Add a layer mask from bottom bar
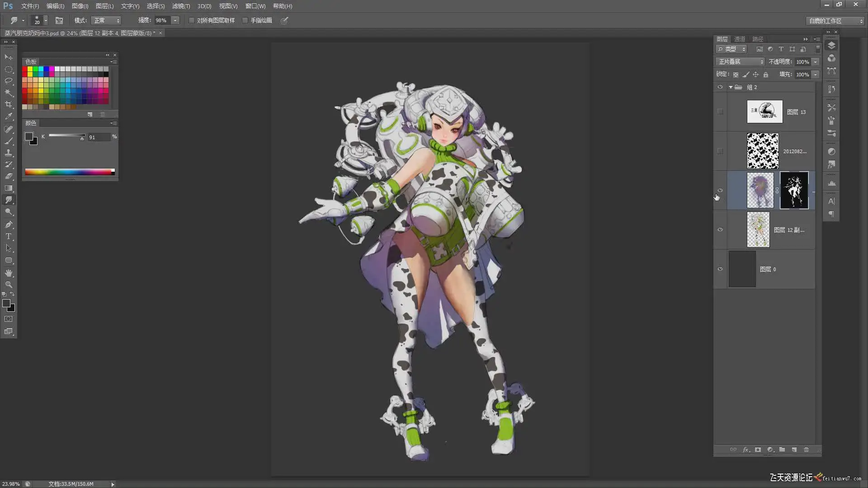Image resolution: width=868 pixels, height=488 pixels. click(758, 450)
